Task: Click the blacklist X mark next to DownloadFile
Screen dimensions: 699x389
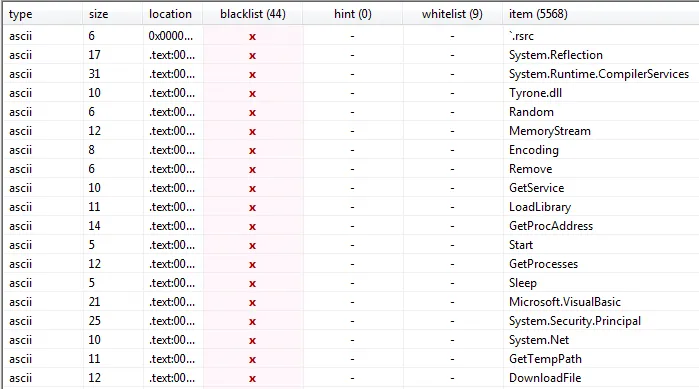Action: [252, 379]
